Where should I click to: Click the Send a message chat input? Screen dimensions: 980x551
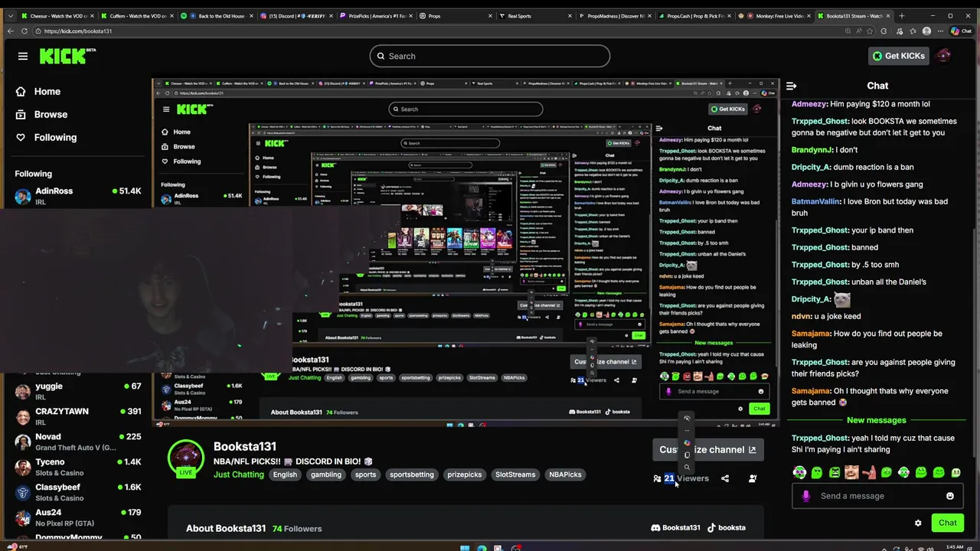876,496
